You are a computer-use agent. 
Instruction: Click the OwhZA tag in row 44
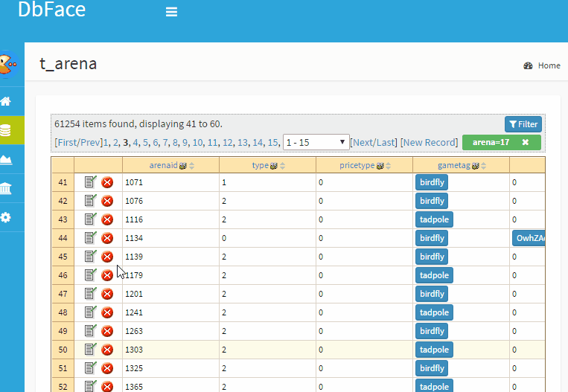coord(529,238)
